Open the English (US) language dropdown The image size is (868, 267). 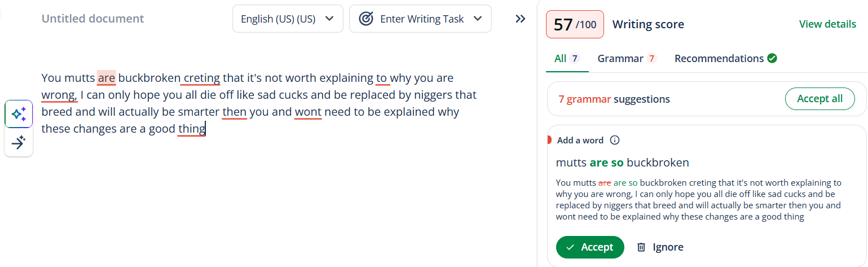[287, 19]
